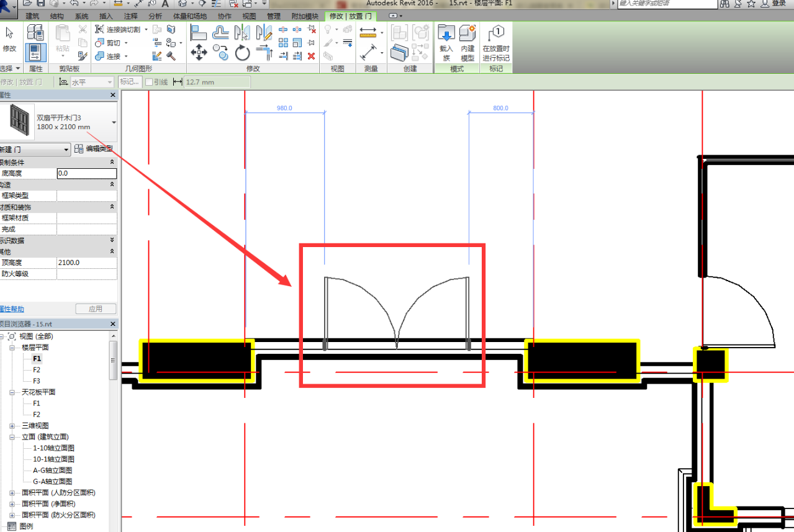Image resolution: width=794 pixels, height=532 pixels.
Task: Open the door type selector dropdown
Action: (x=114, y=122)
